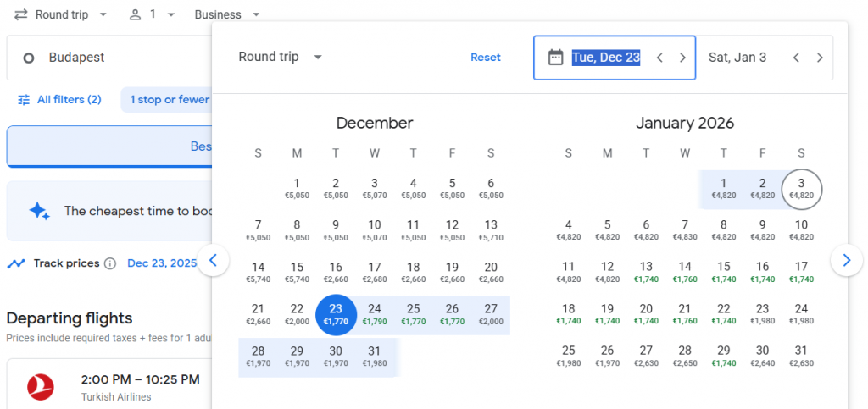Viewport: 868px width, 409px height.
Task: Click the Turkish Airlines logo
Action: pyautogui.click(x=41, y=387)
